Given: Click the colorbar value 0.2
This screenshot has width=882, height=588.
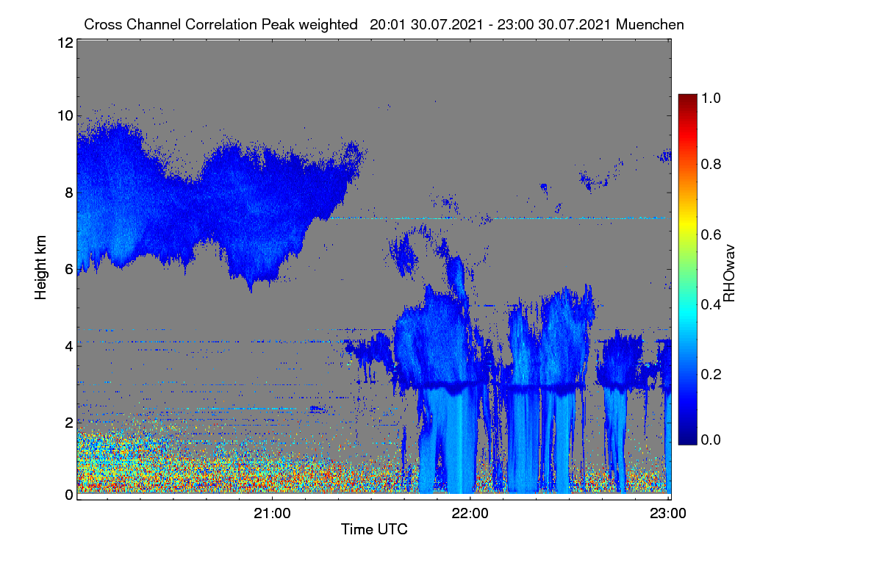Looking at the screenshot, I should coord(712,374).
